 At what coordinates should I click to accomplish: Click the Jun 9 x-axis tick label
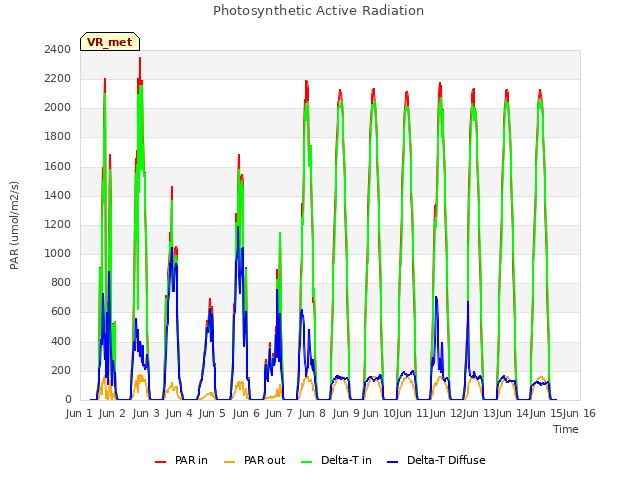(x=346, y=413)
